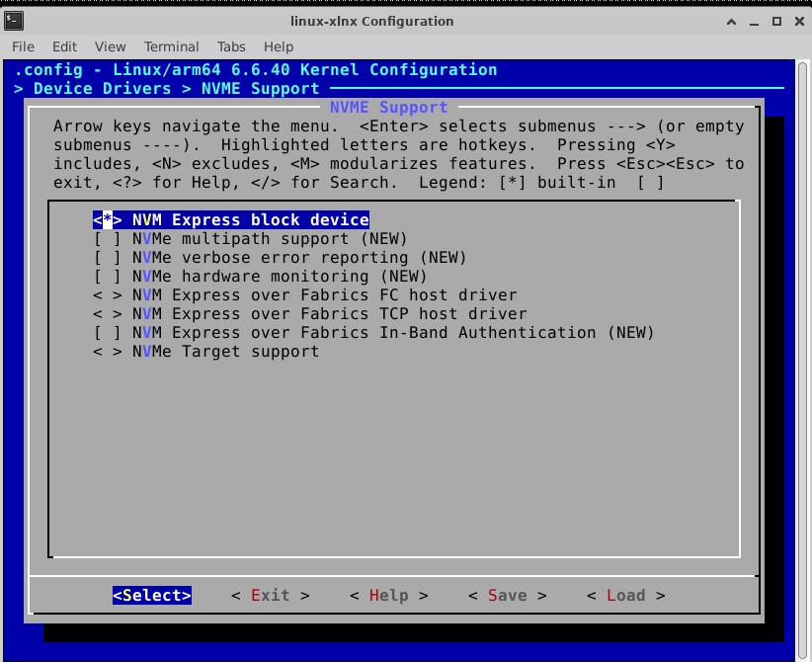Click the < Save > button
The height and width of the screenshot is (662, 812).
click(x=507, y=596)
